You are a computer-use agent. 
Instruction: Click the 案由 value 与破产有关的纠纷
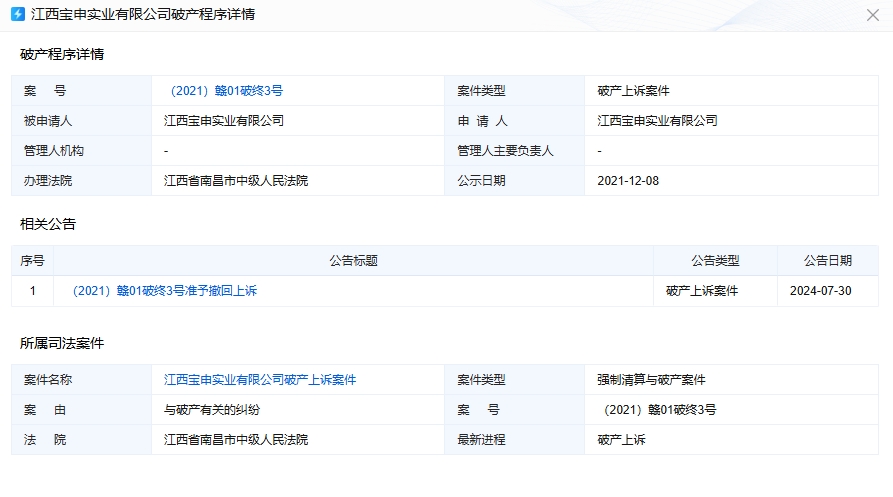(212, 410)
